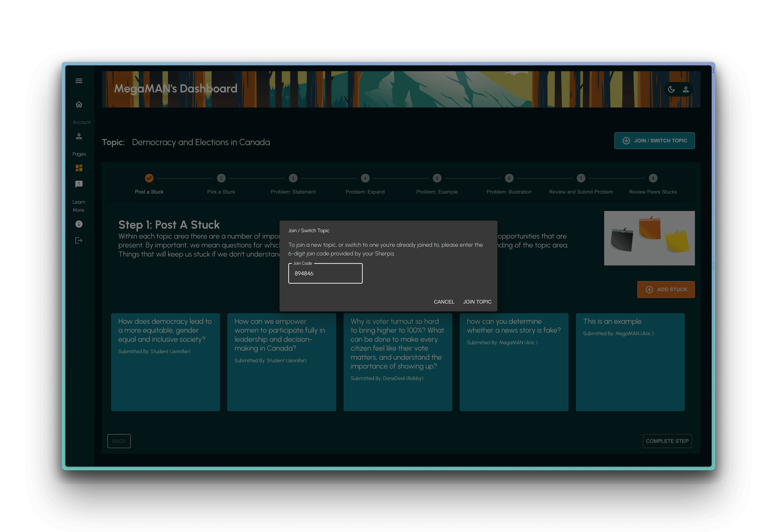The image size is (777, 532).
Task: Go to the home icon in sidebar
Action: [x=79, y=105]
